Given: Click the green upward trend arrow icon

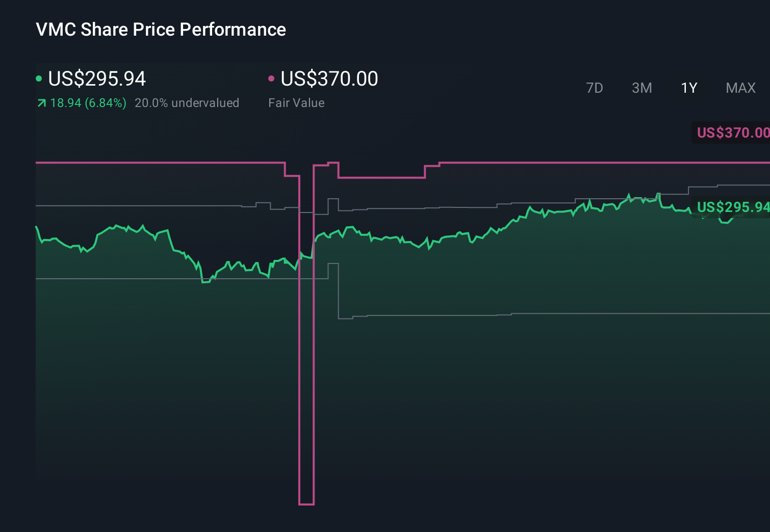Looking at the screenshot, I should (41, 102).
